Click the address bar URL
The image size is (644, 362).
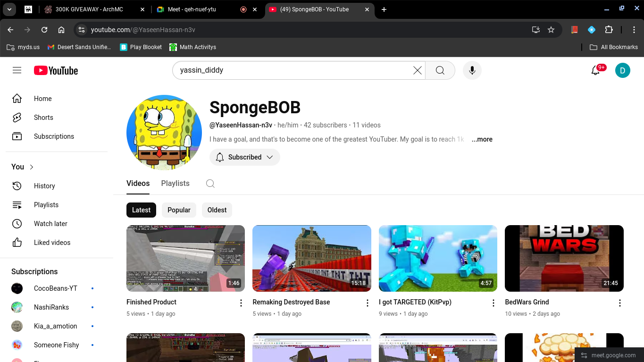(x=143, y=30)
